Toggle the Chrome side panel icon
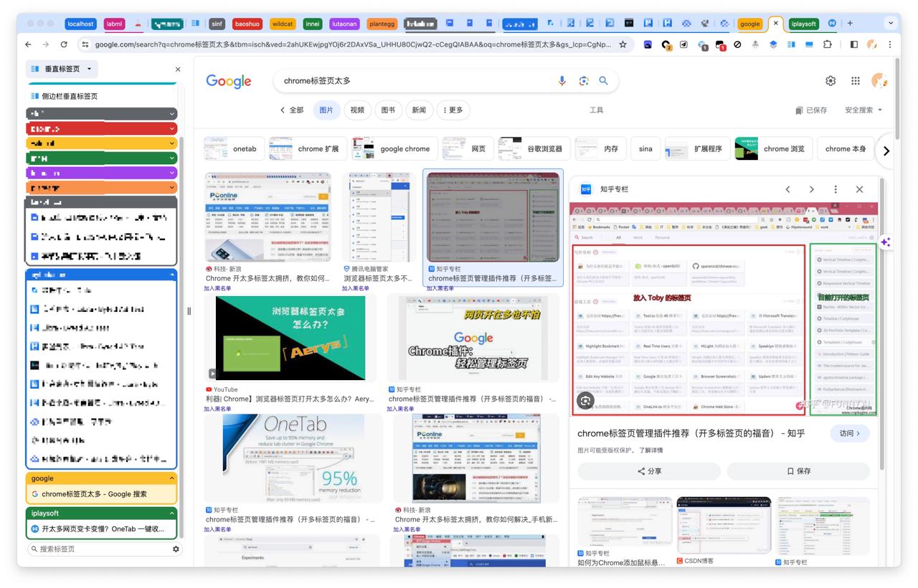The width and height of the screenshot is (918, 588). click(x=853, y=44)
